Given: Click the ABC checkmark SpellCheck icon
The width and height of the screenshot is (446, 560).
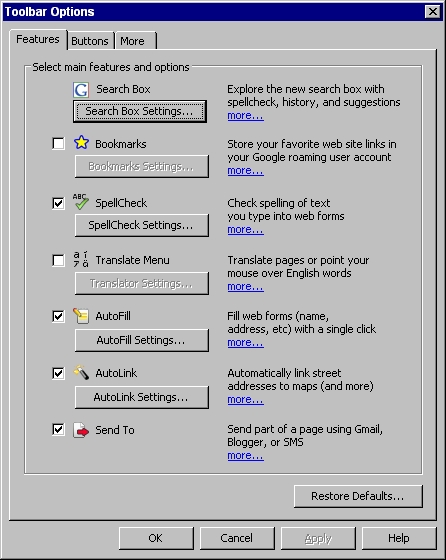Looking at the screenshot, I should click(x=81, y=201).
